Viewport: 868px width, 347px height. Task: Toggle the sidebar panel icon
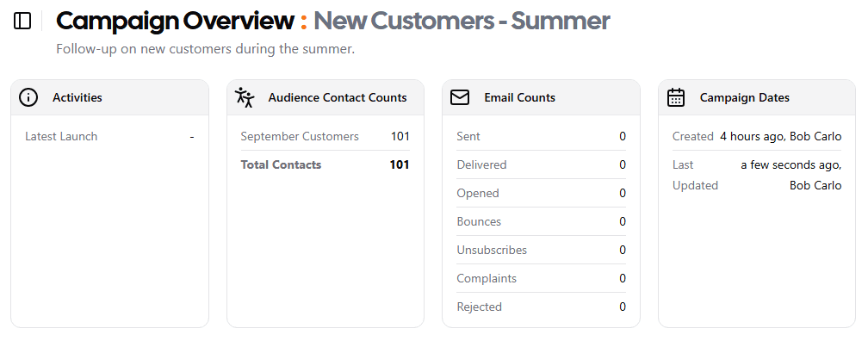pyautogui.click(x=22, y=21)
